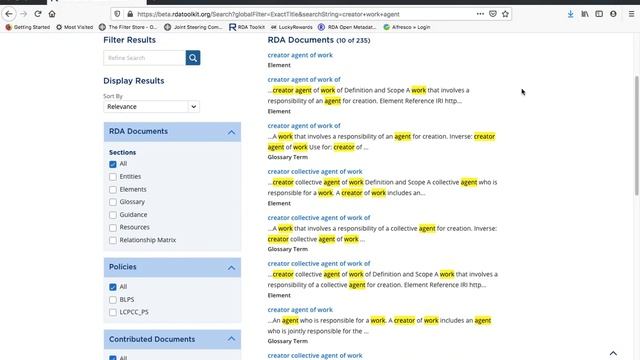Open the Firefox account icon

pos(613,14)
